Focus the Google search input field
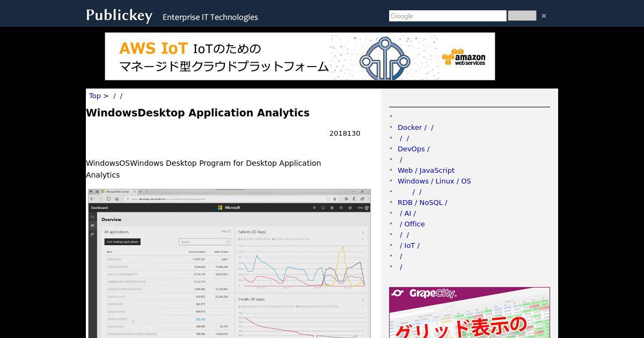Image resolution: width=644 pixels, height=338 pixels. 448,16
